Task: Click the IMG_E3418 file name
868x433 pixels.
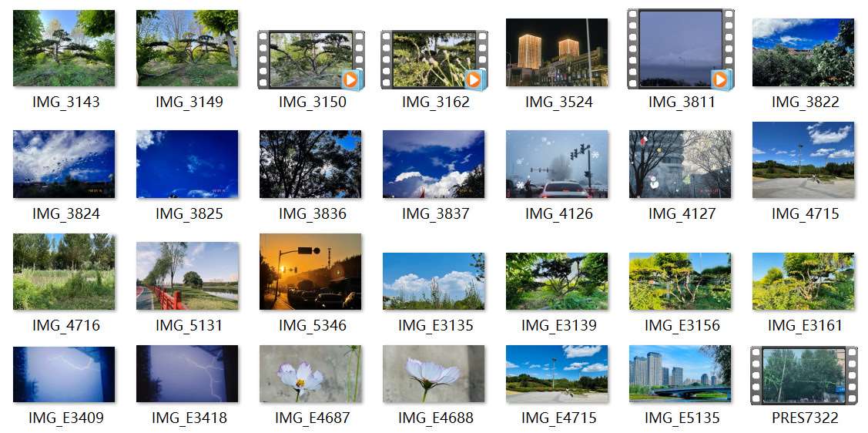Action: pos(189,418)
